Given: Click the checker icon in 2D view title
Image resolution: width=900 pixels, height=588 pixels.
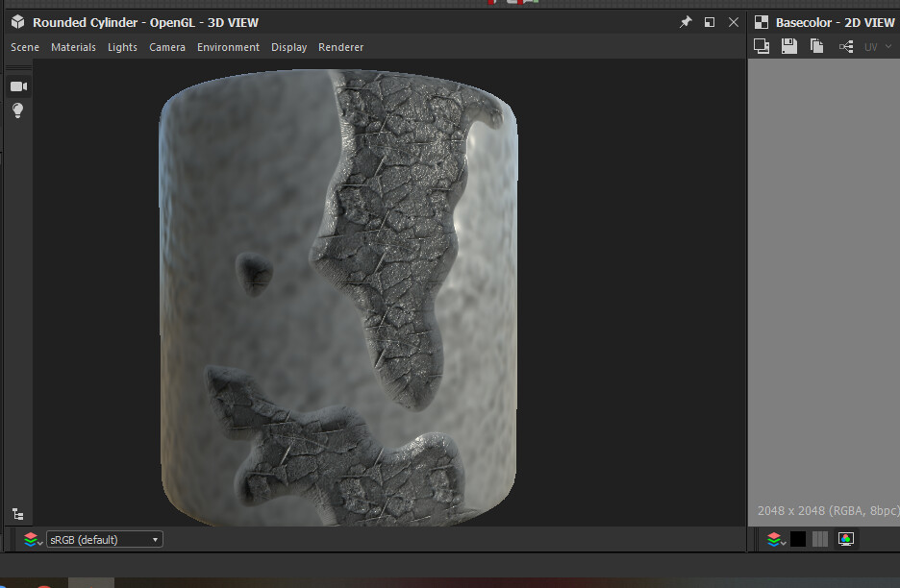Looking at the screenshot, I should [762, 22].
